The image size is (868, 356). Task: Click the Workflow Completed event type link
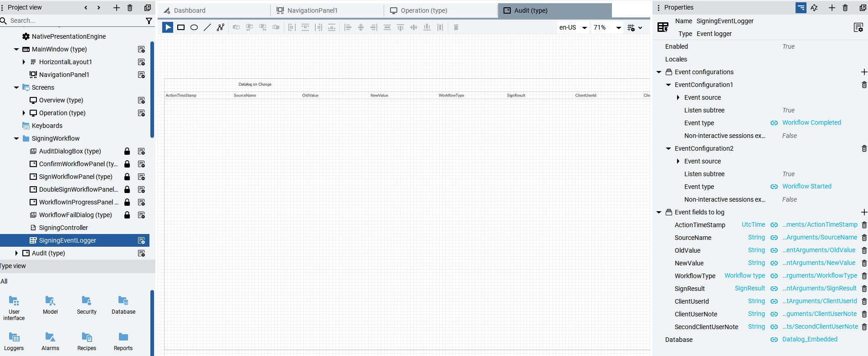click(x=812, y=122)
